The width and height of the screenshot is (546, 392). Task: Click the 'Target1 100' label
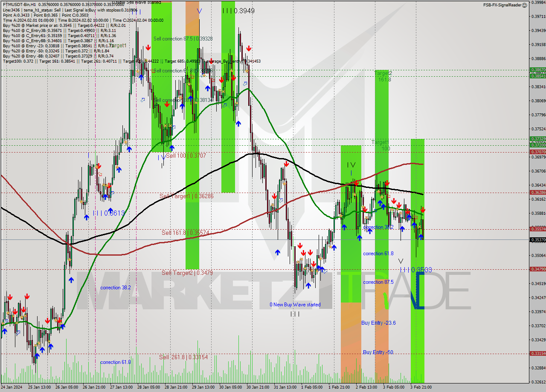[380, 145]
